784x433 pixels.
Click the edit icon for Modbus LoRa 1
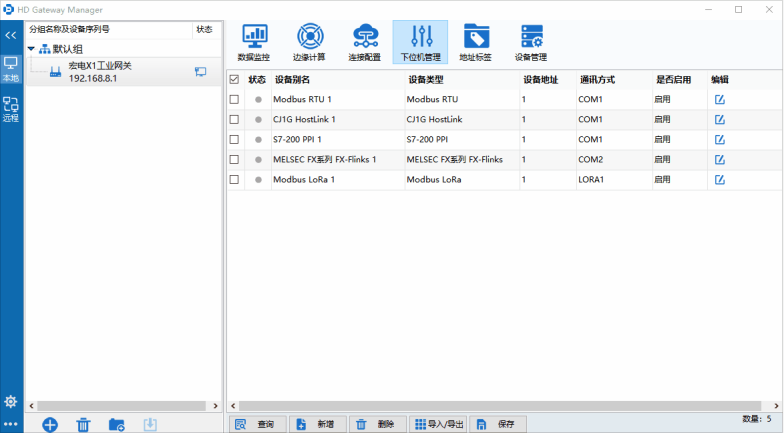pos(719,180)
